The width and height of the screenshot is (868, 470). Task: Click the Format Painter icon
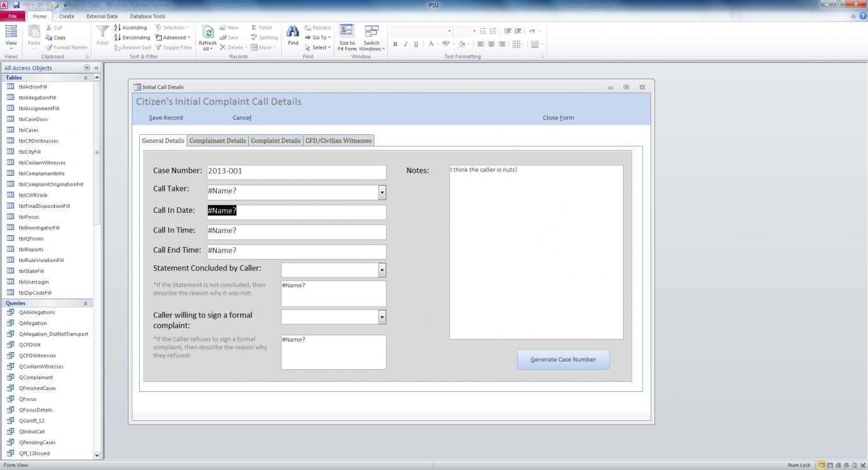(49, 47)
